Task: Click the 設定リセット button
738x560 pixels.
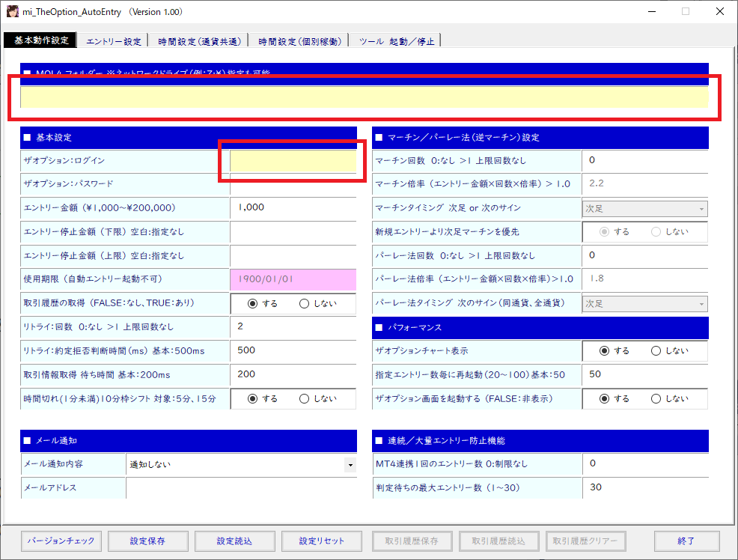Action: (x=321, y=541)
